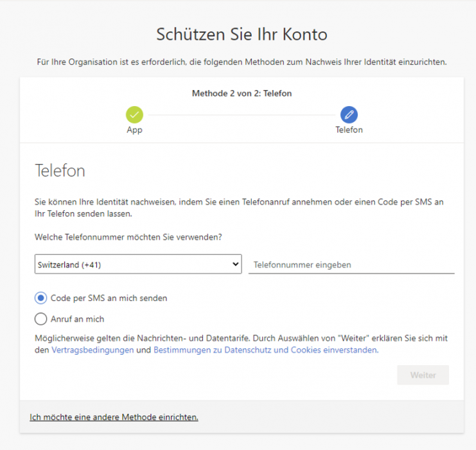Click the progress line between App and Telefon

tap(242, 115)
